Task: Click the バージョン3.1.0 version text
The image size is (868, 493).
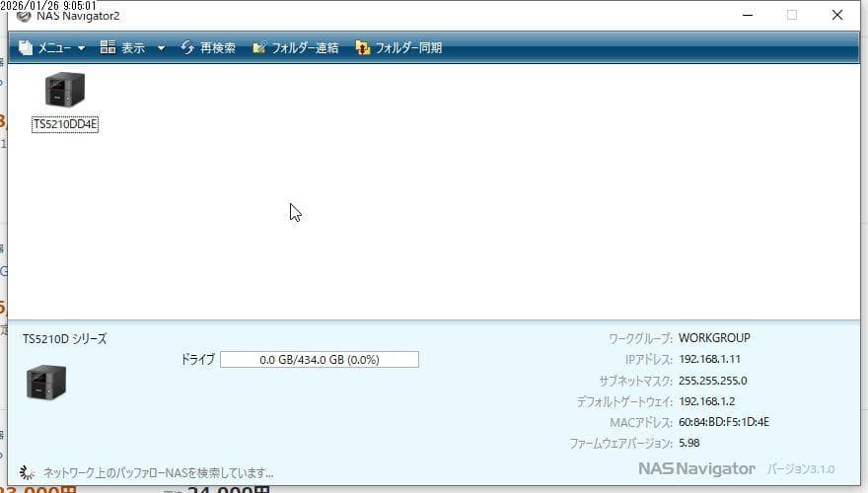Action: pos(801,469)
